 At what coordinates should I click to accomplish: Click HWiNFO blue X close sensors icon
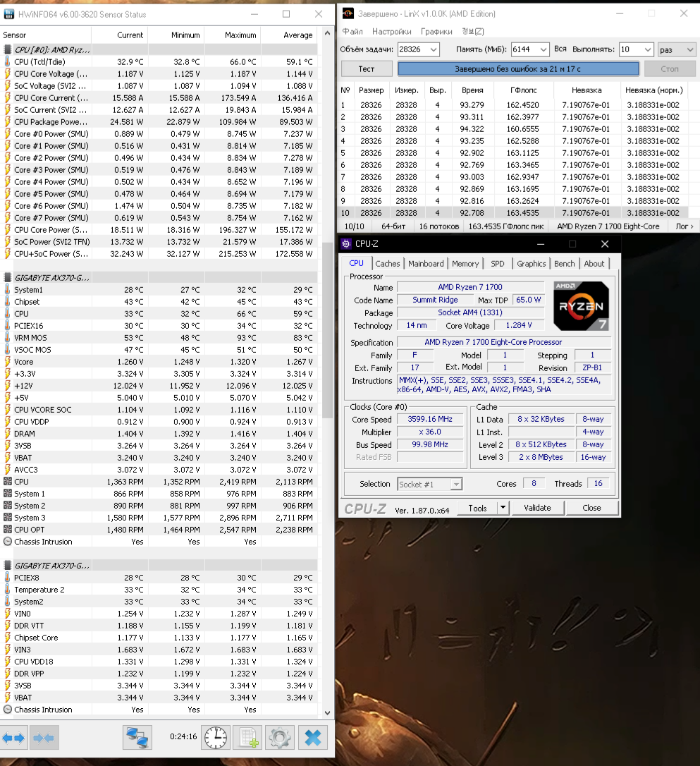point(312,738)
